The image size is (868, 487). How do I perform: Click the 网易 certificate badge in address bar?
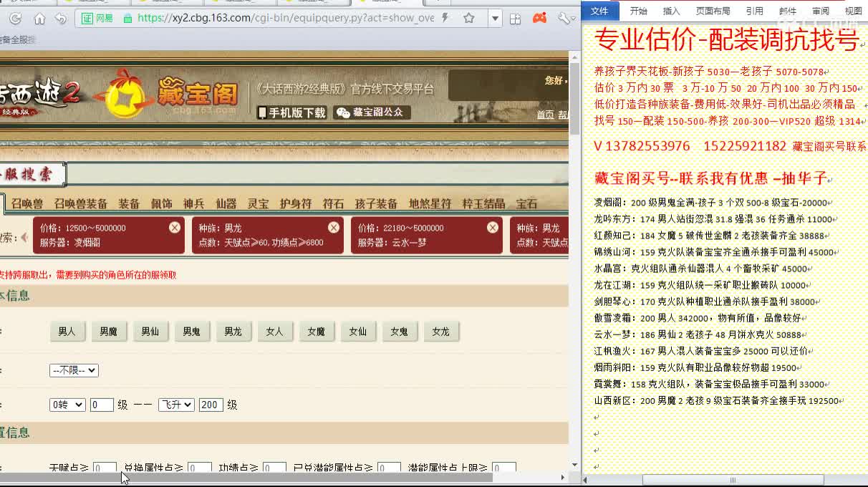98,18
